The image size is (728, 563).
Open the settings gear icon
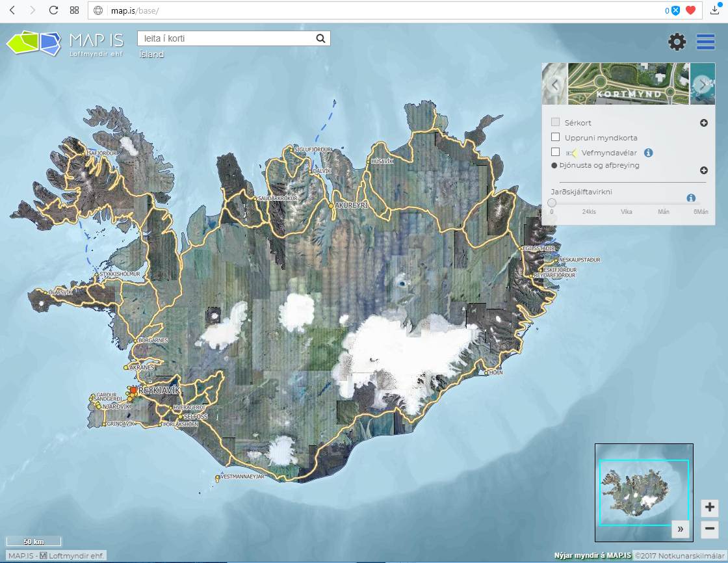pyautogui.click(x=677, y=42)
